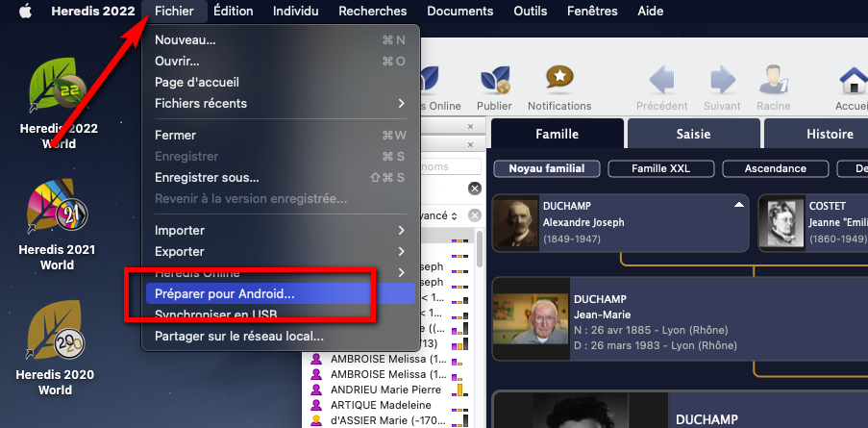868x428 pixels.
Task: Open Notifications from the toolbar
Action: pos(558,80)
